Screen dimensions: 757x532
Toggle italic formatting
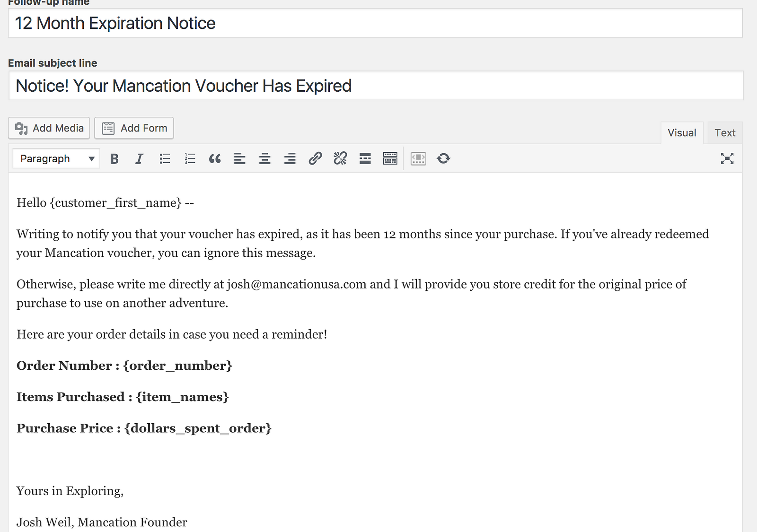tap(139, 159)
